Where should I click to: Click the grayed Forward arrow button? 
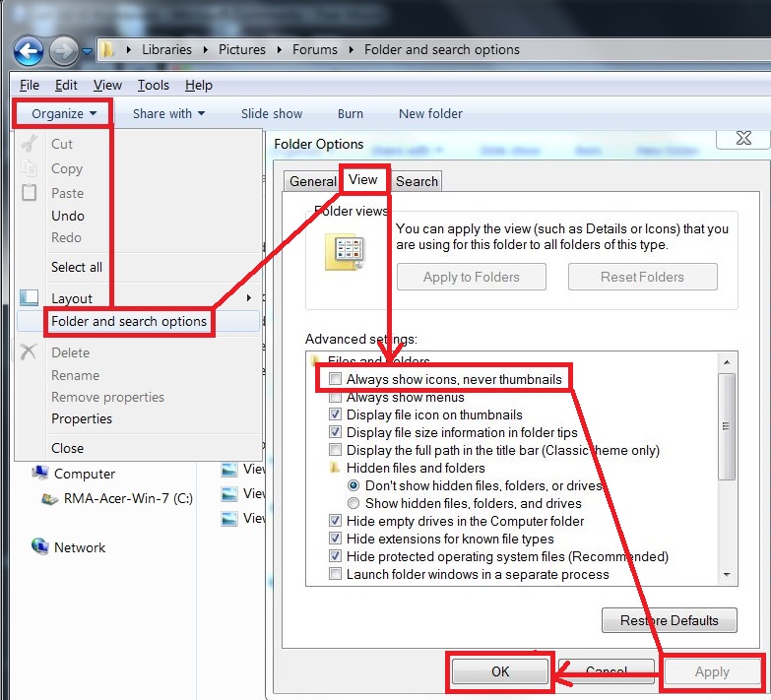63,50
